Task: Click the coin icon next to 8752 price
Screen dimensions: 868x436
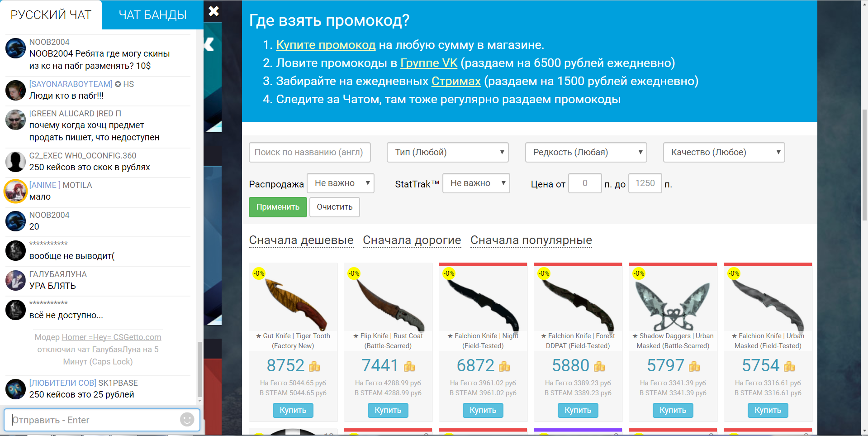Action: [x=314, y=366]
